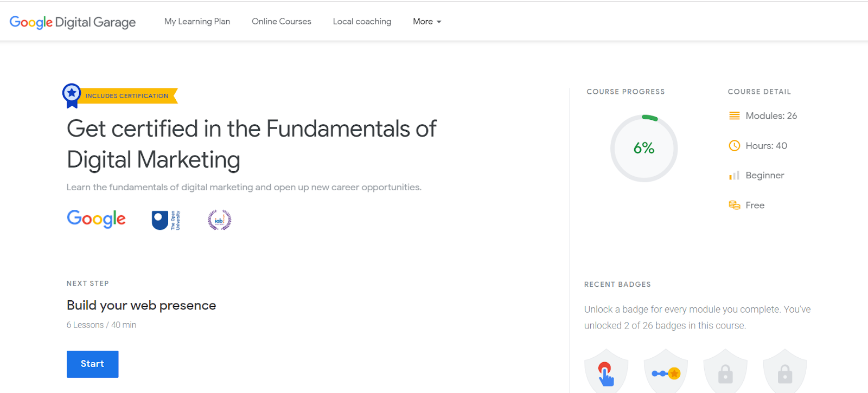Click the Open University logo
Viewport: 868px width, 393px height.
click(165, 220)
